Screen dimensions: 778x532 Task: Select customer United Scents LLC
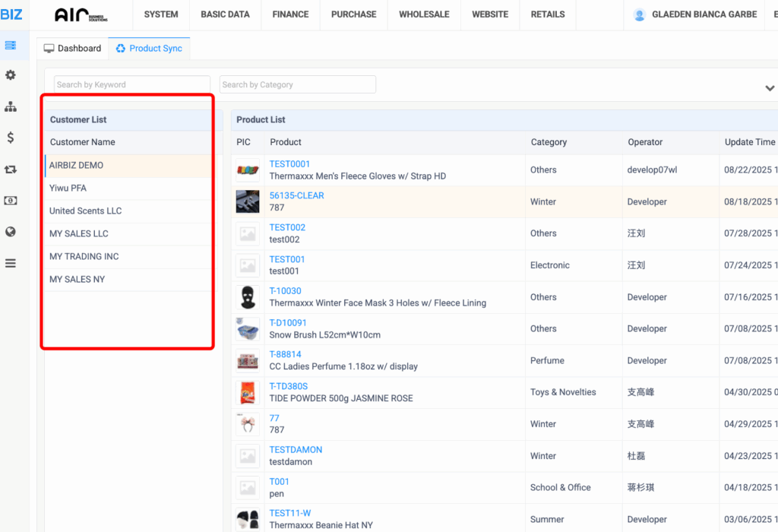[85, 211]
